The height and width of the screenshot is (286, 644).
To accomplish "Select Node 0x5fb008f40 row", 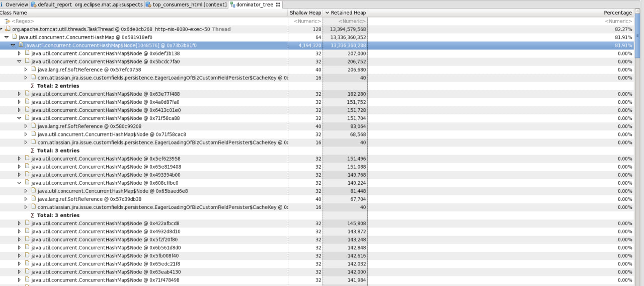I will coord(317,256).
